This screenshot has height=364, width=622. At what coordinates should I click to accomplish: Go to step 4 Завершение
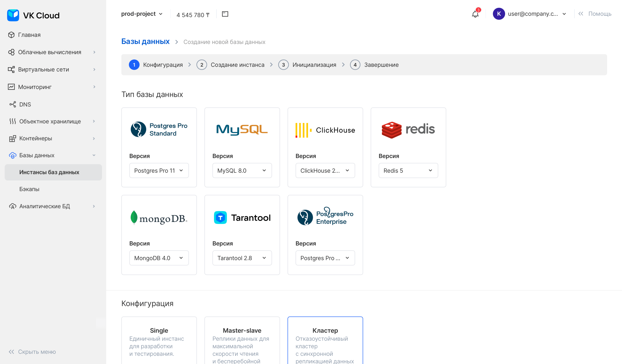[x=374, y=65]
